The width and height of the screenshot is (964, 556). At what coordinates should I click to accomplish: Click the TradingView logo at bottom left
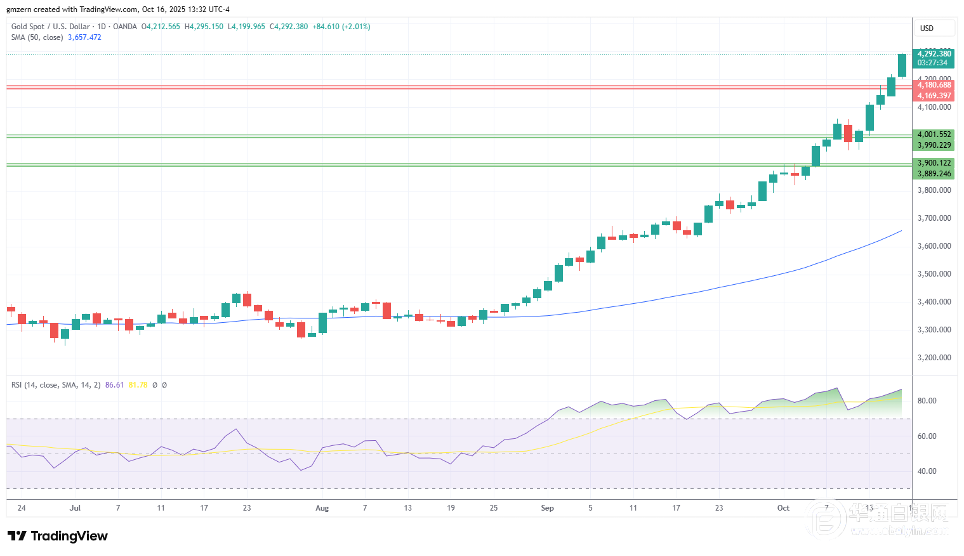[58, 536]
